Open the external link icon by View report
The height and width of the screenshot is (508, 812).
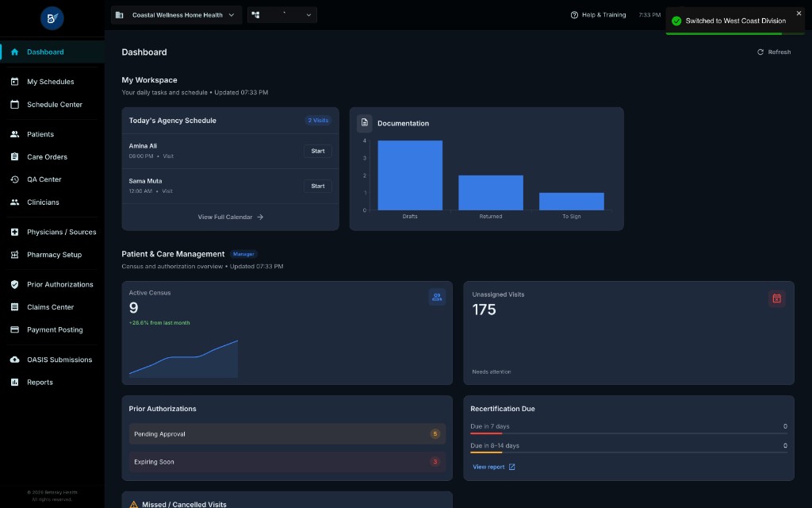point(511,467)
